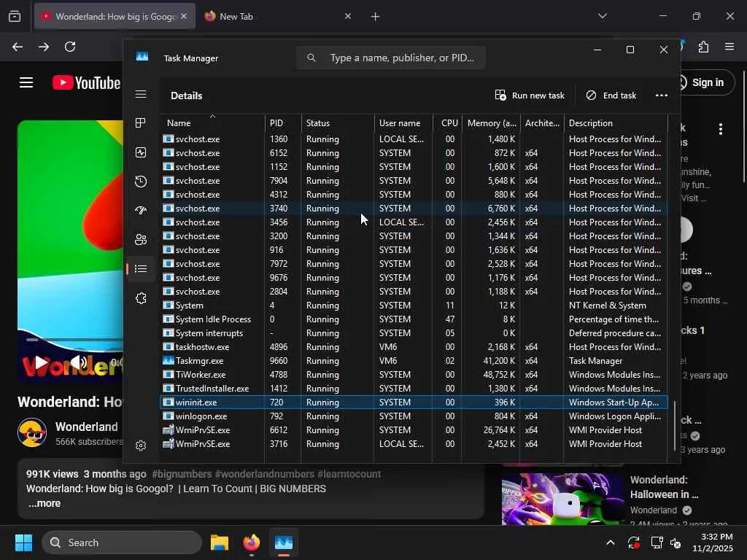Mute the YouTube video volume

pyautogui.click(x=80, y=362)
